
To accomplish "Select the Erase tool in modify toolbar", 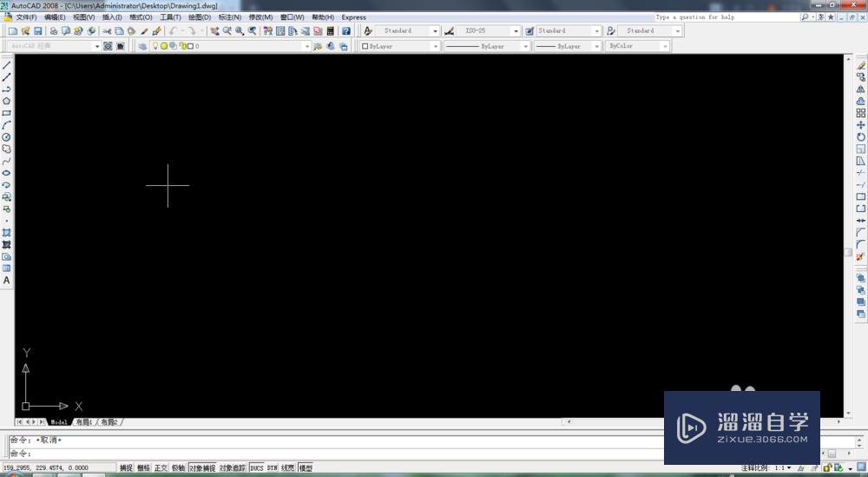I will tap(861, 65).
